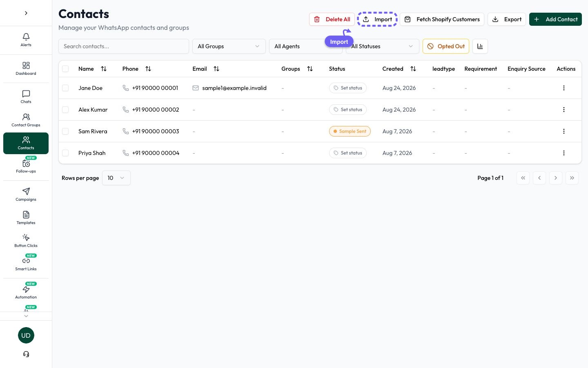Viewport: 588px width, 368px height.
Task: Select the Sam Rivera row checkbox
Action: pyautogui.click(x=65, y=131)
